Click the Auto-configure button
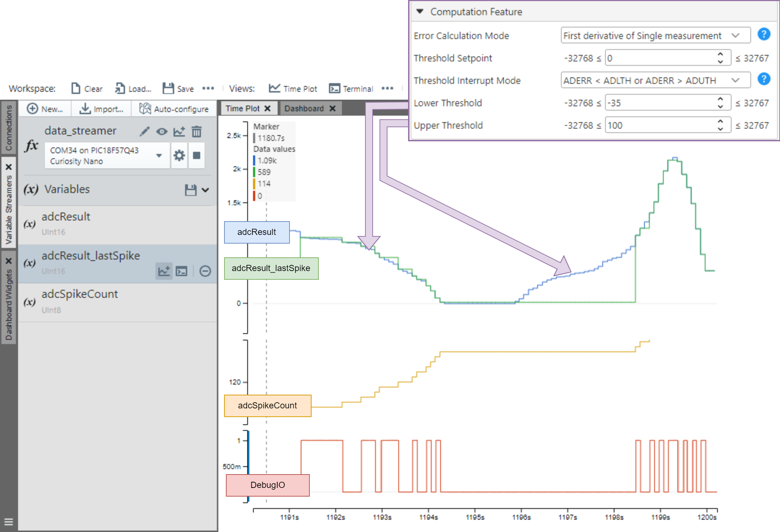780x532 pixels. click(x=174, y=109)
